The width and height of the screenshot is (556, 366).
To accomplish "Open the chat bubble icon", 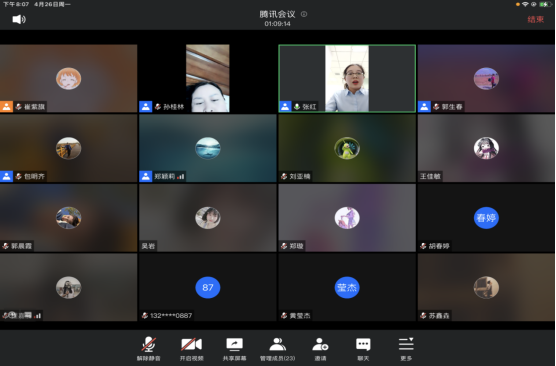I will pyautogui.click(x=363, y=349).
